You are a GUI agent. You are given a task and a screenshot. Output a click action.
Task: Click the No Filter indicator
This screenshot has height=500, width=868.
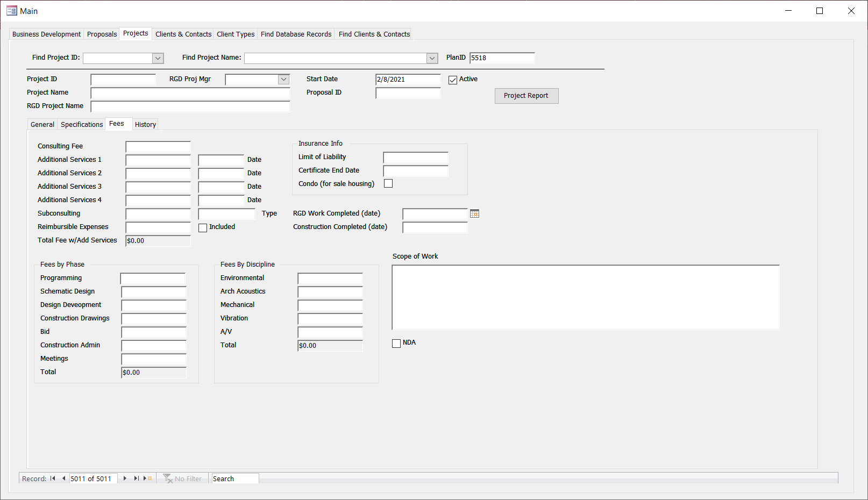183,478
